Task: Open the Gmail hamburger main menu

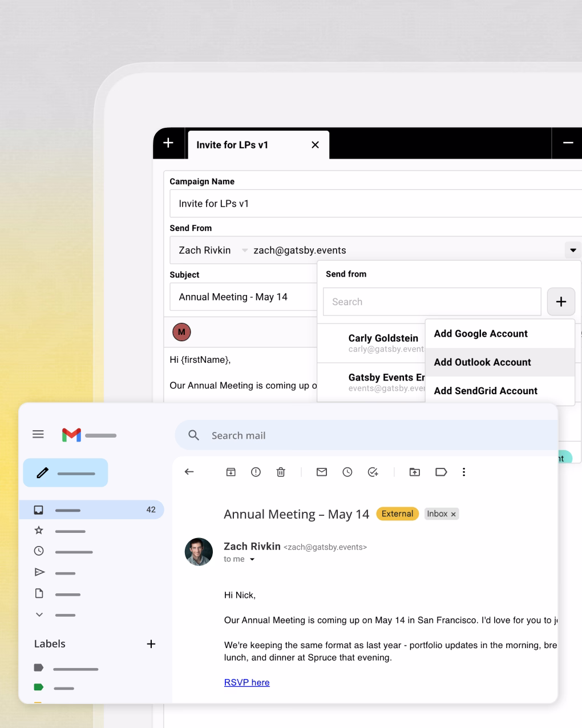Action: click(38, 435)
